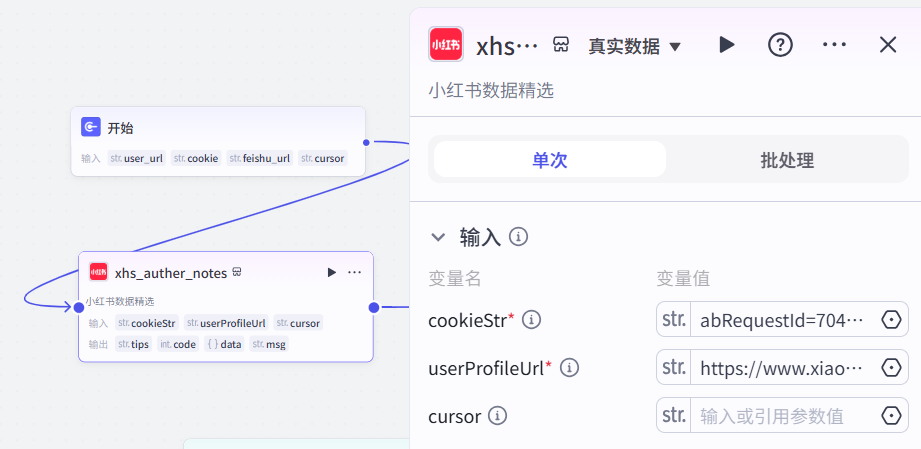Run the node with the panel play button
This screenshot has width=921, height=449.
point(727,45)
